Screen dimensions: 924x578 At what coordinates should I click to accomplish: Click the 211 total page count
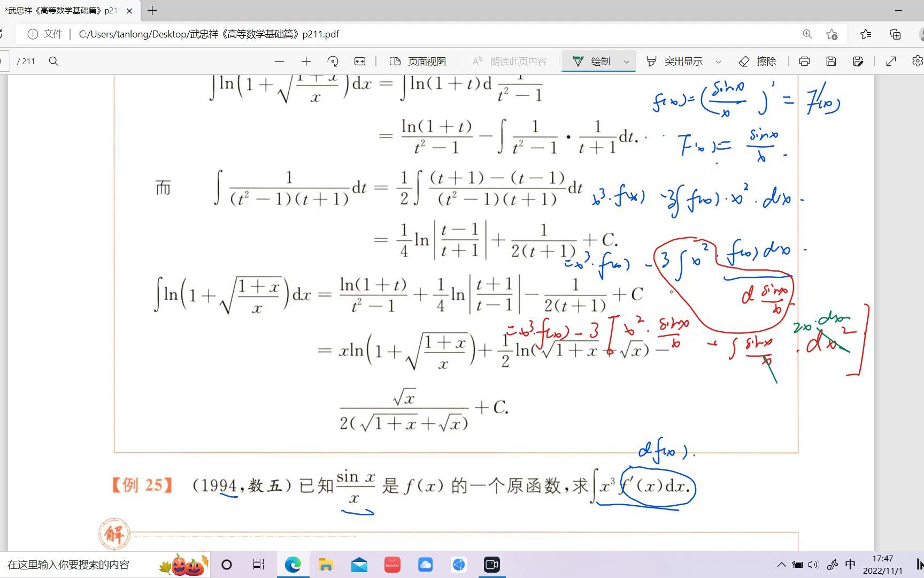click(26, 62)
